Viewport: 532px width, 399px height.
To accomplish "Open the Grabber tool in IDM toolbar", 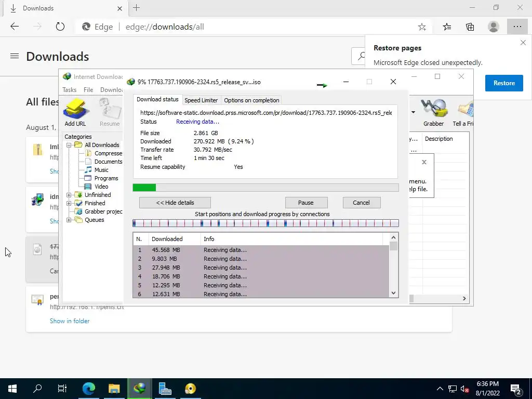I will tap(433, 113).
